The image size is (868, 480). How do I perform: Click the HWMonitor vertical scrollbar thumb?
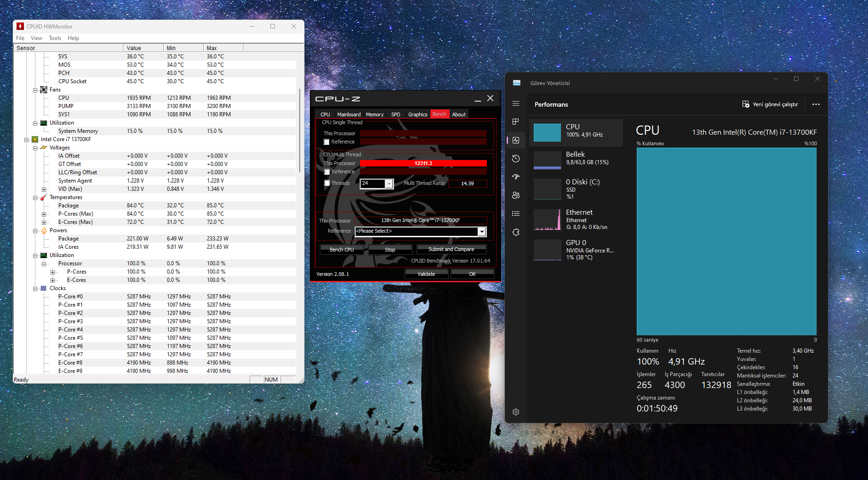(300, 131)
